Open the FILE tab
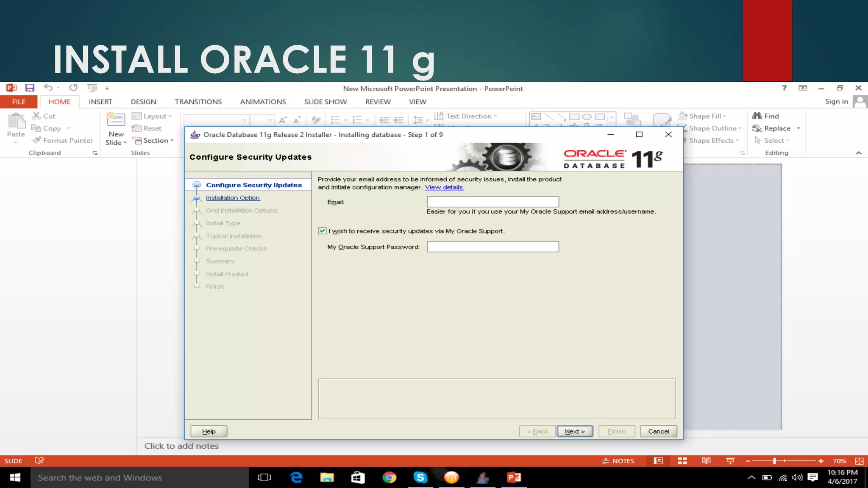This screenshot has width=868, height=488. 19,102
